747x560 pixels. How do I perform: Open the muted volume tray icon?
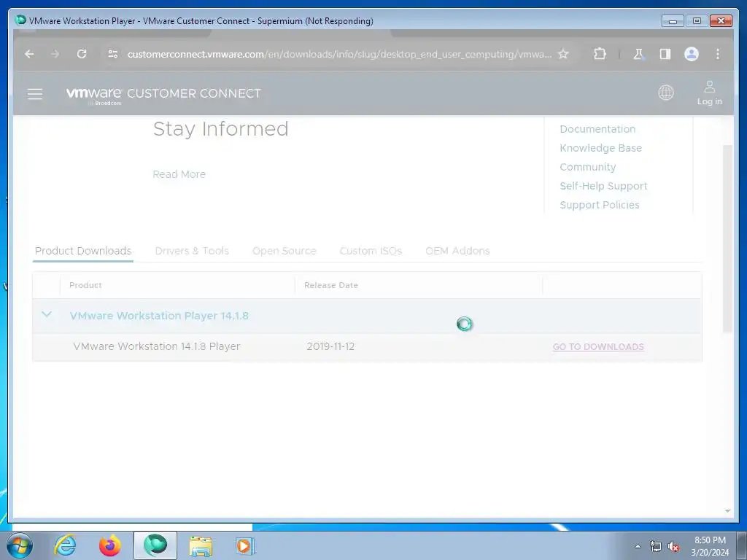tap(673, 547)
